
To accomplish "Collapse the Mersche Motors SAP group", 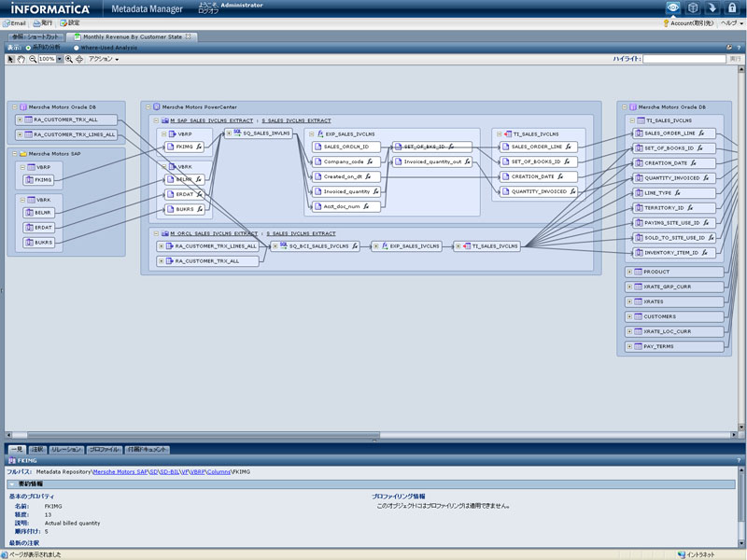I will point(15,154).
